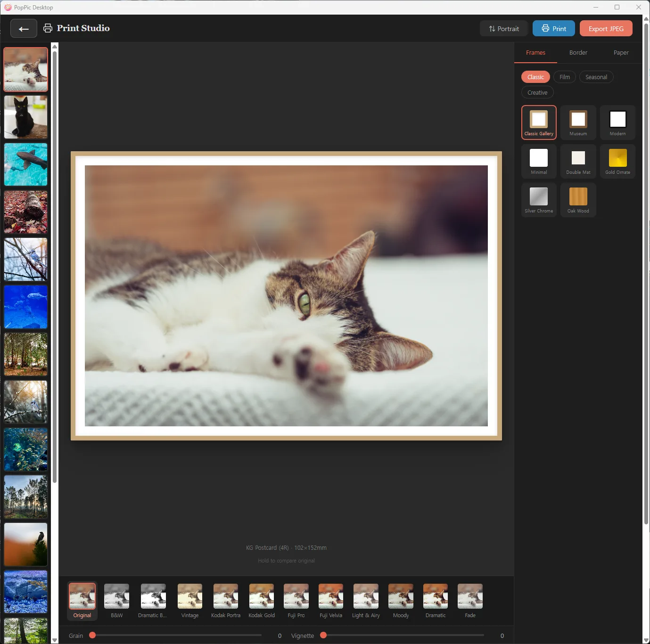
Task: Select the Classic Gallery frame
Action: (x=539, y=122)
